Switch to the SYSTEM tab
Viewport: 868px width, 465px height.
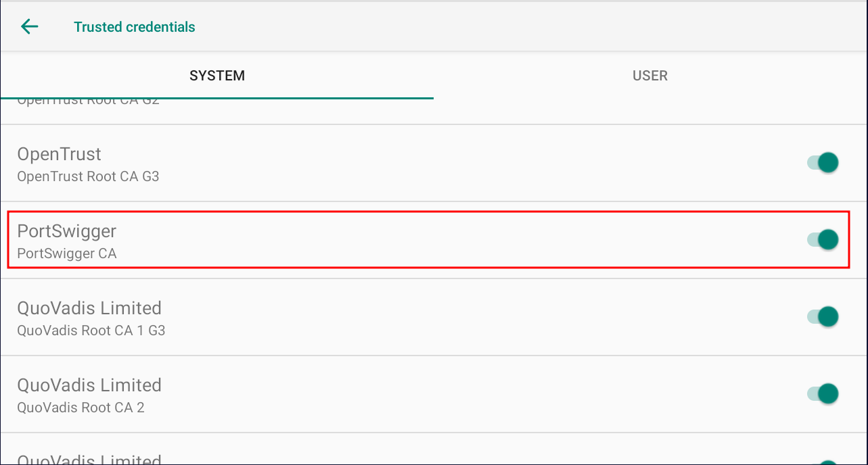[x=217, y=76]
